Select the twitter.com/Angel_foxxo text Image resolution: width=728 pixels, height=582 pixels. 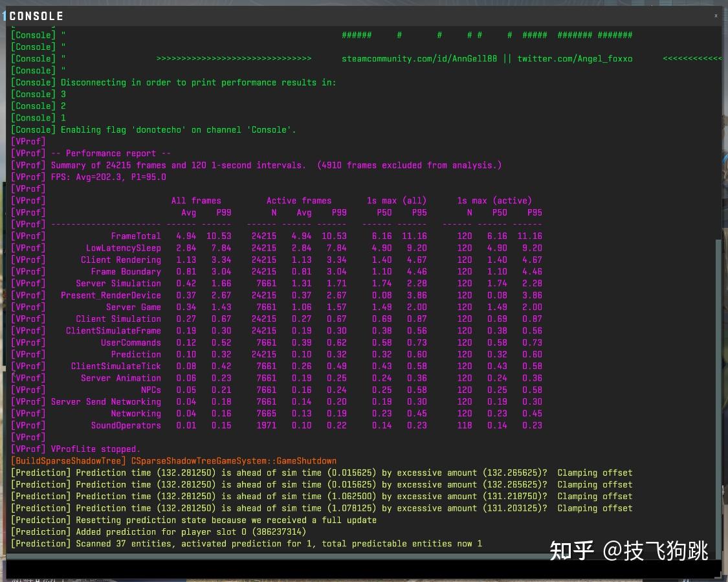[x=575, y=58]
